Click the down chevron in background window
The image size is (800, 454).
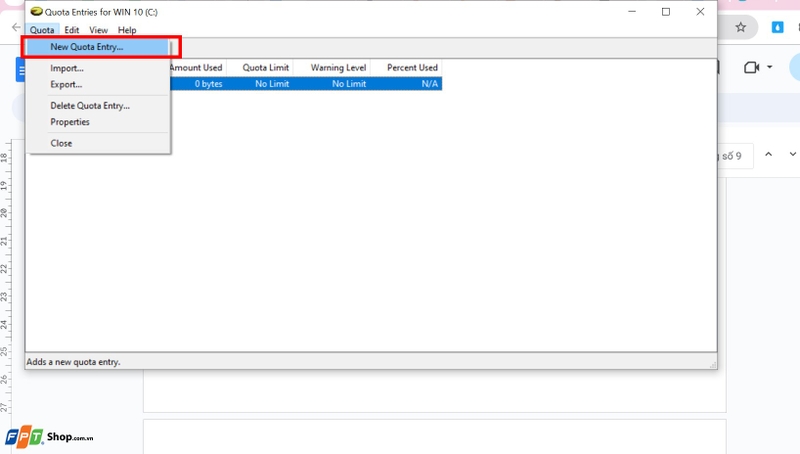(792, 154)
